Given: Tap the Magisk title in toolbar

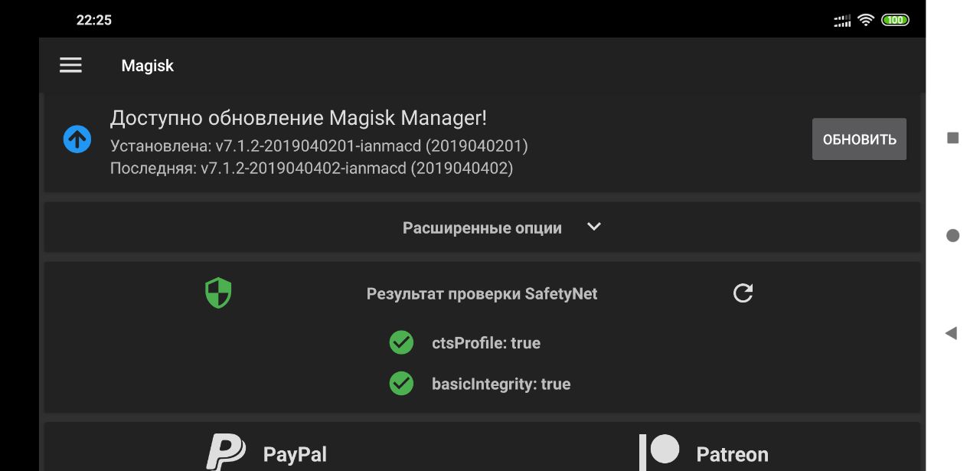Looking at the screenshot, I should [148, 66].
